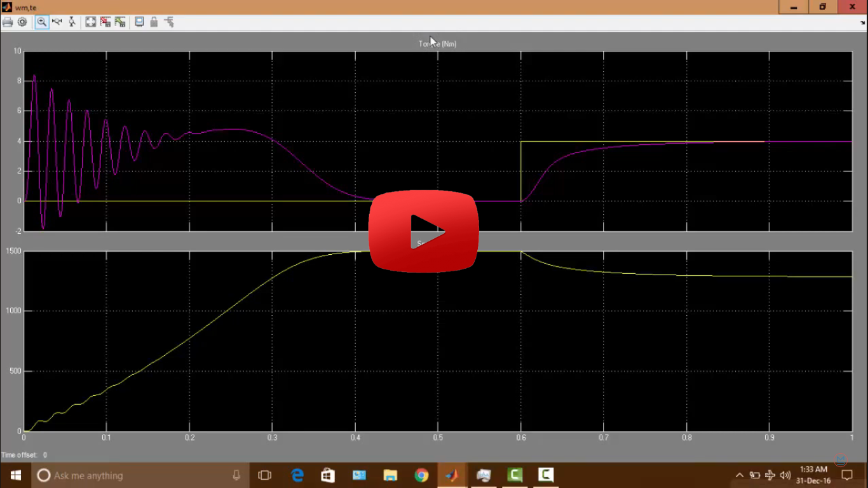The width and height of the screenshot is (868, 488).
Task: Click the Torque (Nm) plot title
Action: point(437,44)
